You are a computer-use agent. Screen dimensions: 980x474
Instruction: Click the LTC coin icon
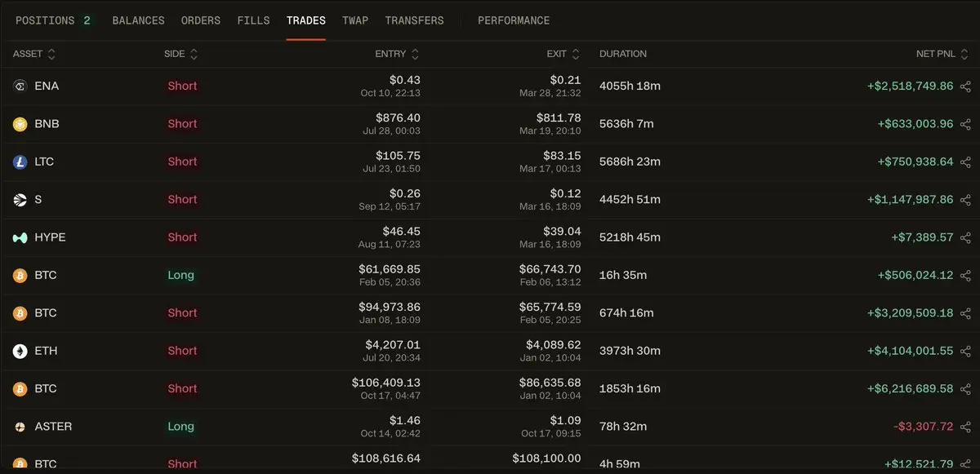click(x=20, y=162)
